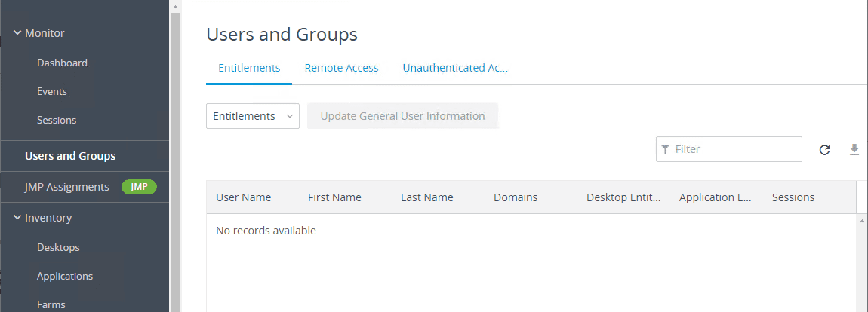The height and width of the screenshot is (312, 868).
Task: Navigate to Desktops under Inventory
Action: pos(58,247)
